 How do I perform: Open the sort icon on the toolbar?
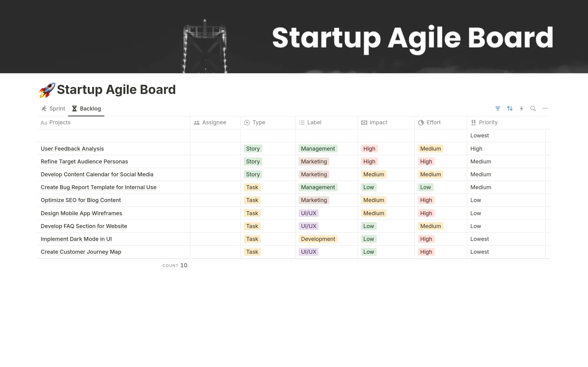pyautogui.click(x=510, y=108)
